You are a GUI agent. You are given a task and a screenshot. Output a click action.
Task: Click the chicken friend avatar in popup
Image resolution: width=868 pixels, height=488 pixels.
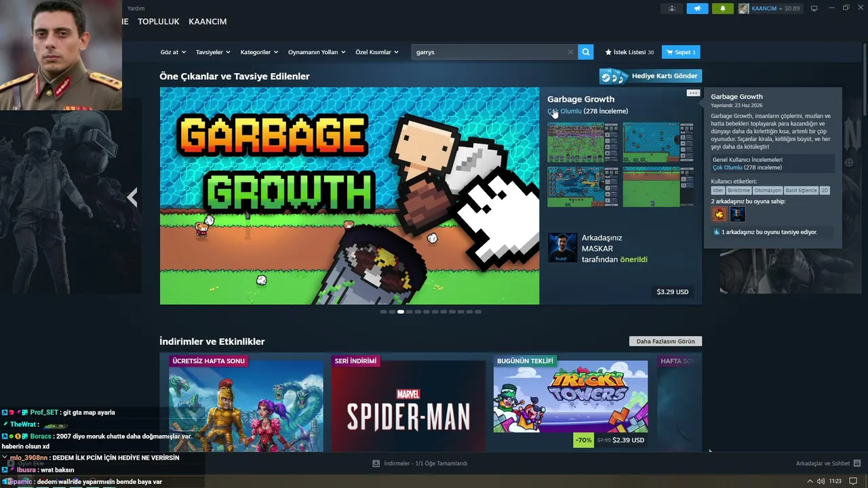719,214
